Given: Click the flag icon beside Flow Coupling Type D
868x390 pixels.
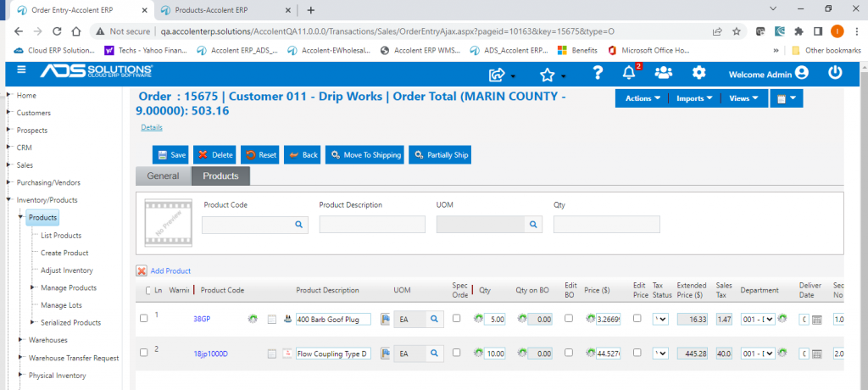Looking at the screenshot, I should (x=385, y=353).
